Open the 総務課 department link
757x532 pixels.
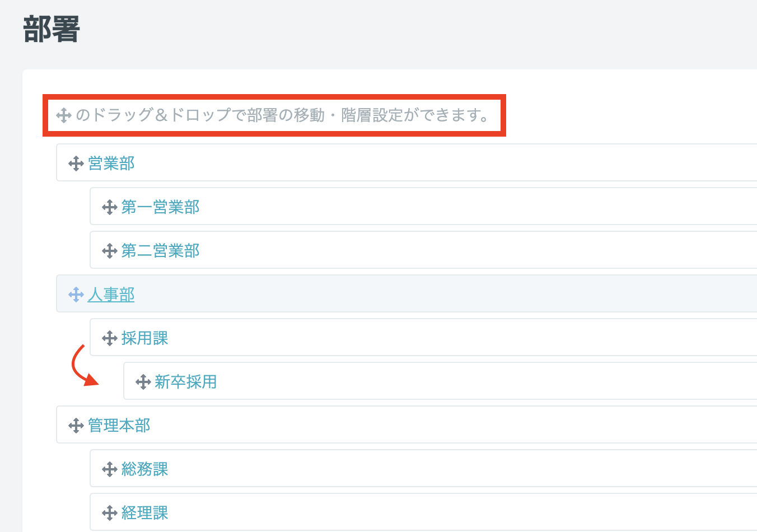(x=145, y=469)
